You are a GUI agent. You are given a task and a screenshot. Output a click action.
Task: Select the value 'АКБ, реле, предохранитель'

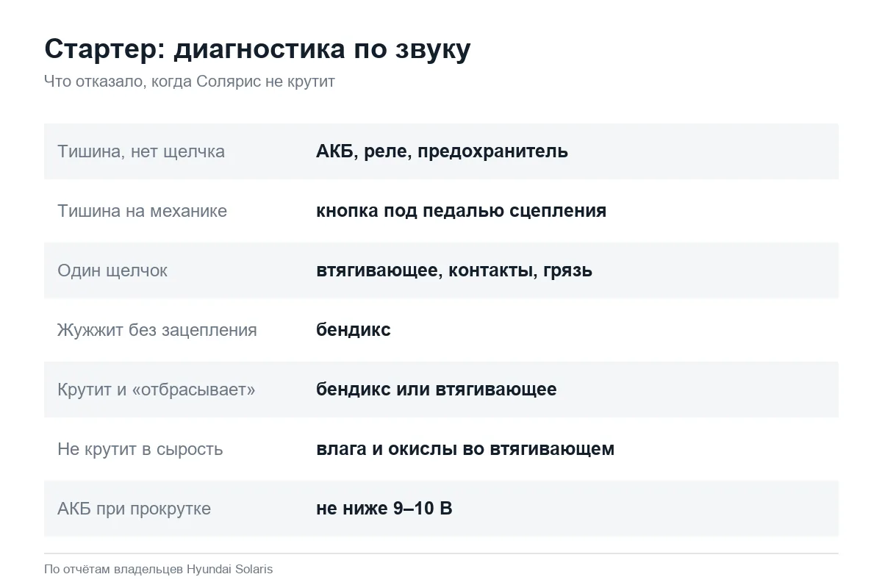point(442,151)
